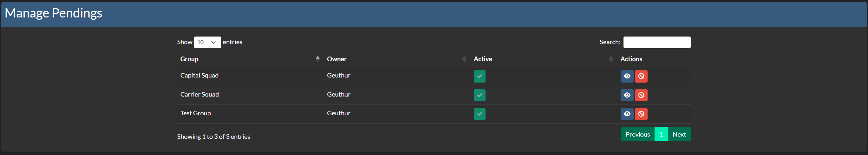The height and width of the screenshot is (155, 868).
Task: Click the Test Group row name
Action: click(195, 113)
